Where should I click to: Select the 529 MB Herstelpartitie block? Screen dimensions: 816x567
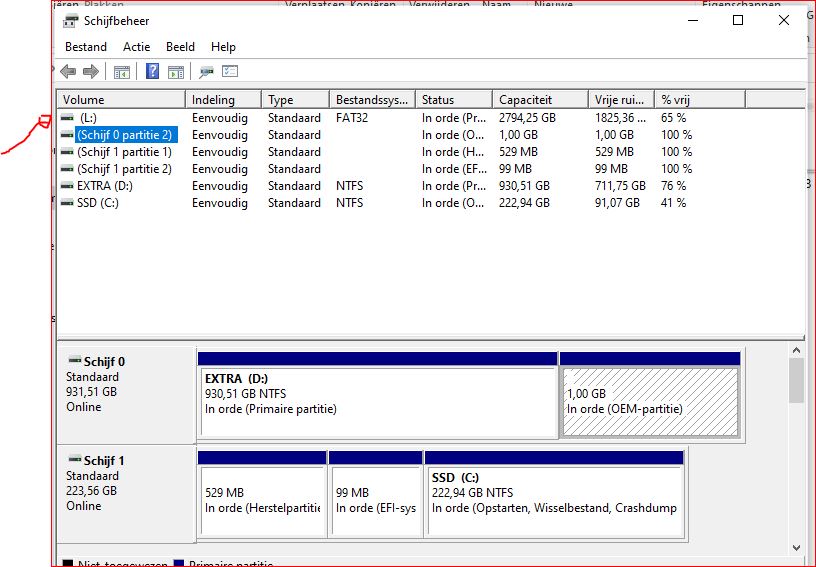pos(262,500)
